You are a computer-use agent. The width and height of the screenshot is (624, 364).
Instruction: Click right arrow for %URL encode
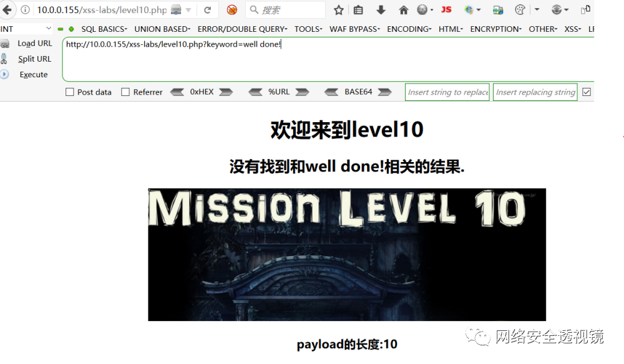point(302,92)
